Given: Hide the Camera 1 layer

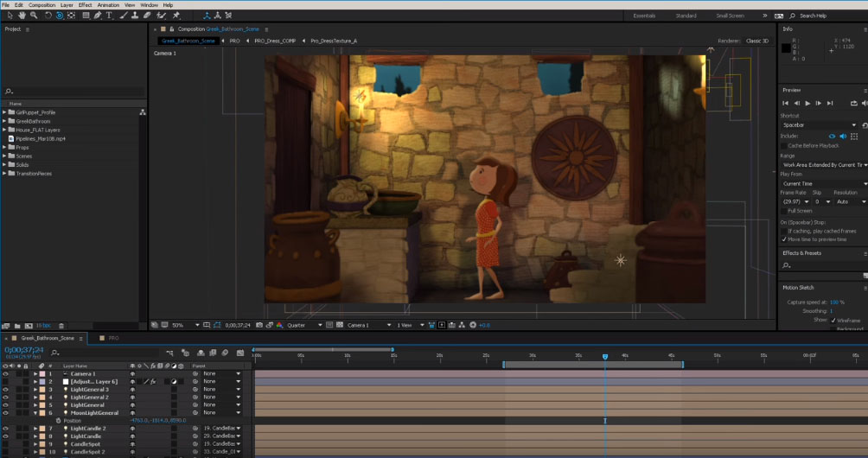Looking at the screenshot, I should [5, 374].
